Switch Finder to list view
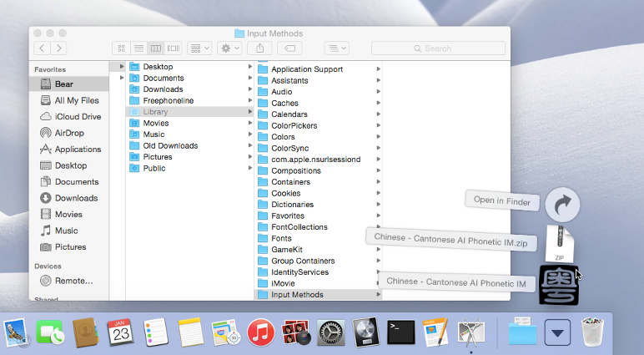This screenshot has width=644, height=355. pyautogui.click(x=138, y=48)
